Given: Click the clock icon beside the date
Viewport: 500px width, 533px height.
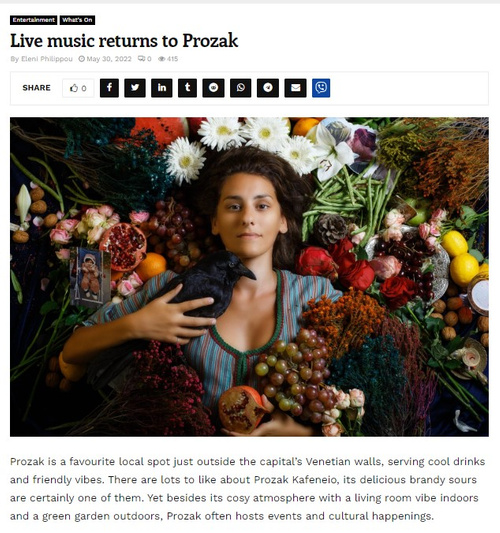Looking at the screenshot, I should [82, 59].
